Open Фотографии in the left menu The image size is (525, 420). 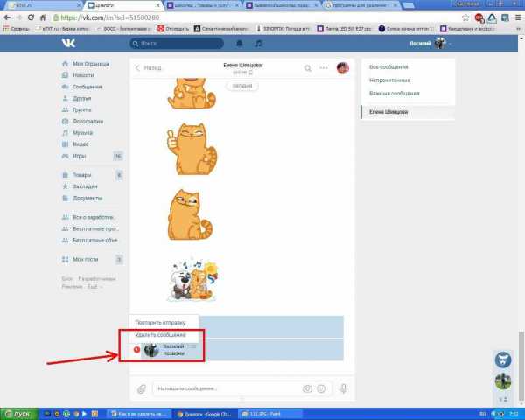coord(88,122)
